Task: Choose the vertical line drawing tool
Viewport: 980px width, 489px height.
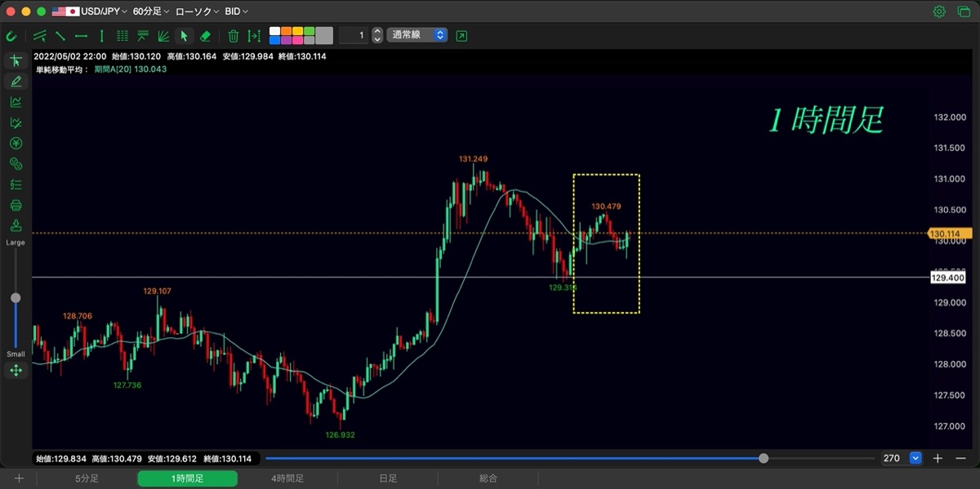Action: [101, 36]
